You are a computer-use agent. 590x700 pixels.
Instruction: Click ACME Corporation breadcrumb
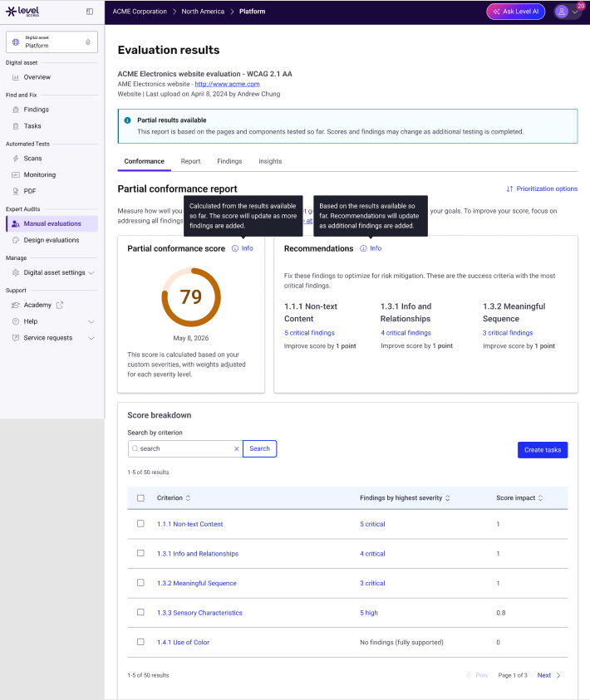tap(140, 12)
